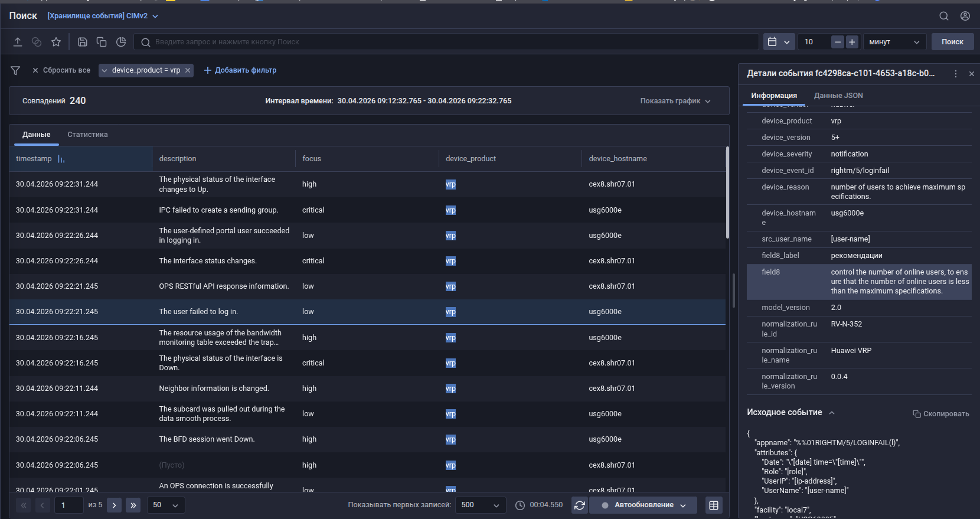980x519 pixels.
Task: Click the page number input field
Action: tap(68, 505)
